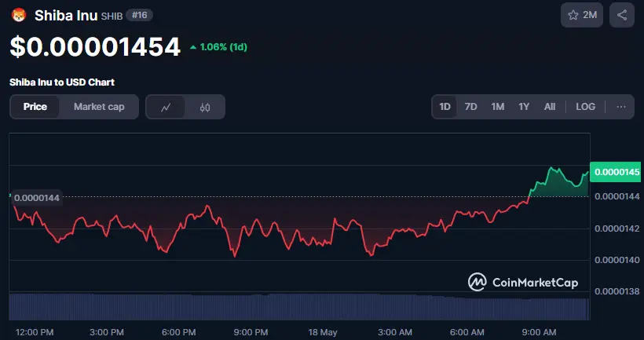Click the 0.0000140 y-axis label
644x340 pixels.
pyautogui.click(x=617, y=260)
